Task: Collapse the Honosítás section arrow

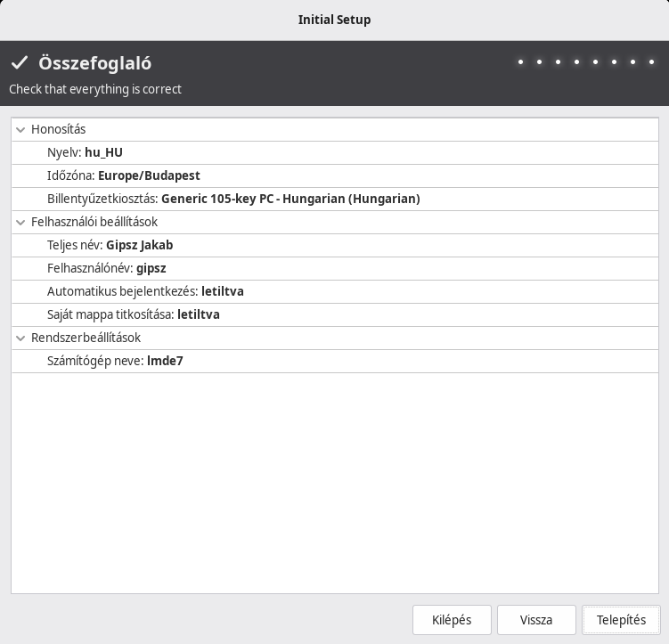Action: tap(21, 129)
